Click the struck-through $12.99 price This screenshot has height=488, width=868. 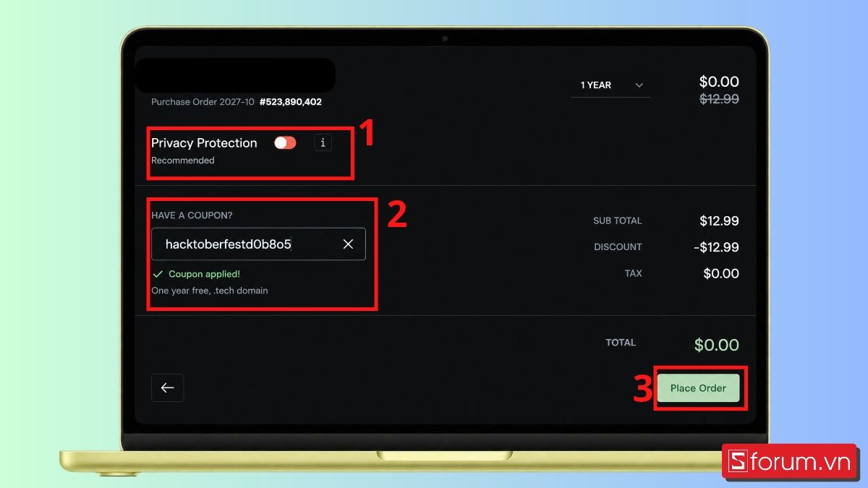[719, 99]
